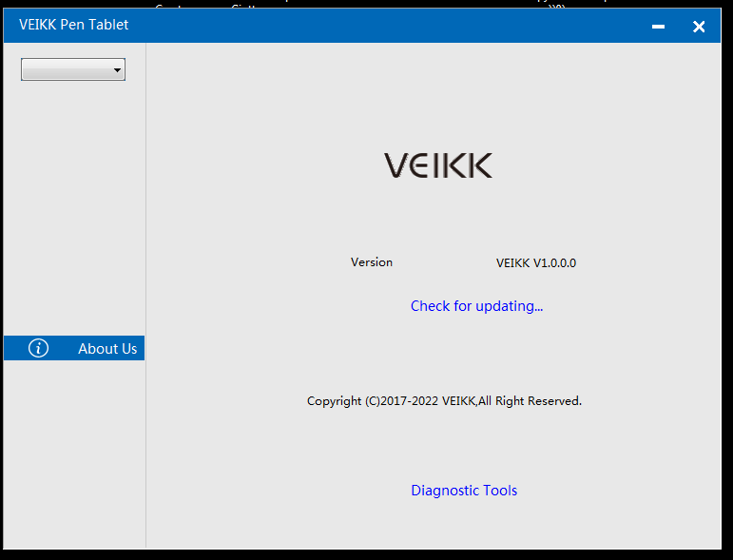Open the empty device dropdown
This screenshot has height=560, width=733.
point(73,69)
